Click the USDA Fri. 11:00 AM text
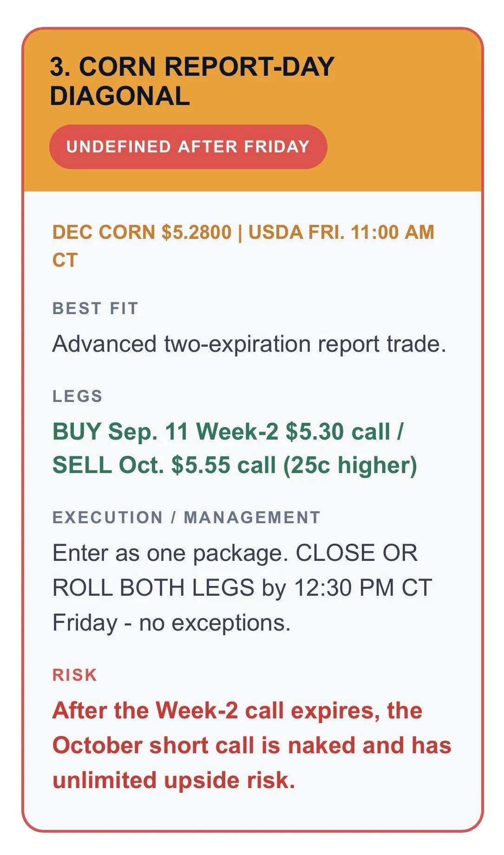This screenshot has height=855, width=504. pos(341,232)
